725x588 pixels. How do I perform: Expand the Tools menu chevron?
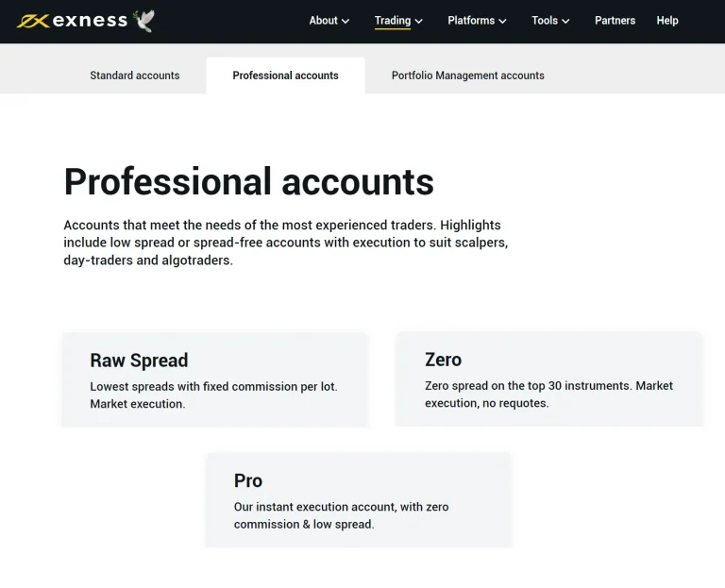pyautogui.click(x=565, y=22)
